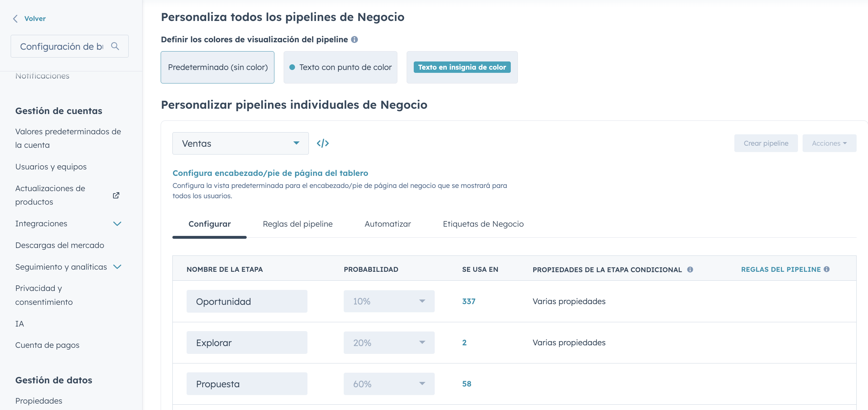Click the Crear pipeline button

(766, 143)
